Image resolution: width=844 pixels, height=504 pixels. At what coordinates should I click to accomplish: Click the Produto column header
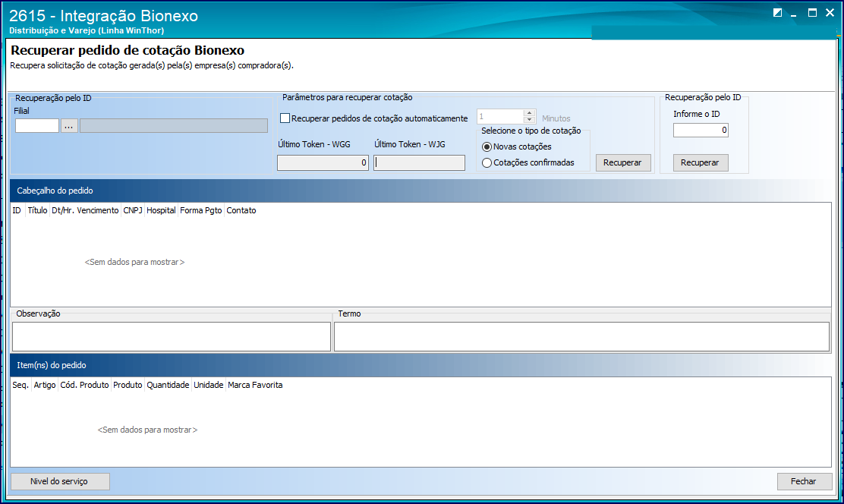[x=128, y=385]
